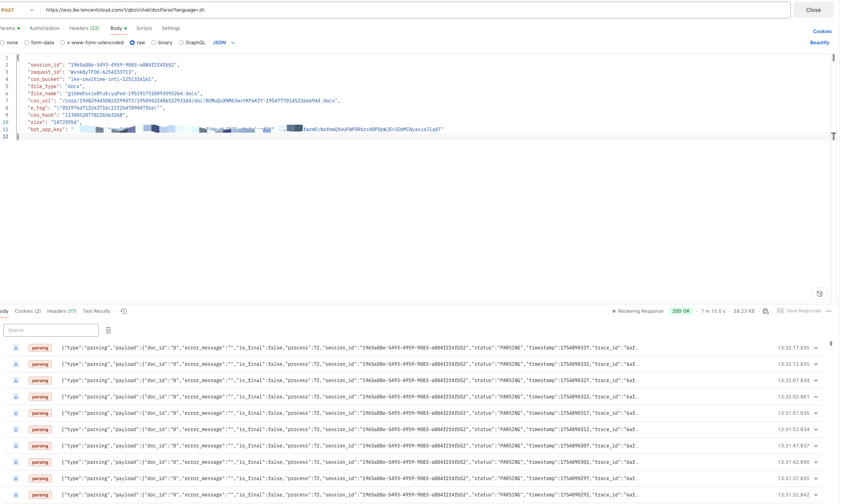This screenshot has width=845, height=504.
Task: Click download arrow on 13:32:17.835 message
Action: [x=16, y=348]
